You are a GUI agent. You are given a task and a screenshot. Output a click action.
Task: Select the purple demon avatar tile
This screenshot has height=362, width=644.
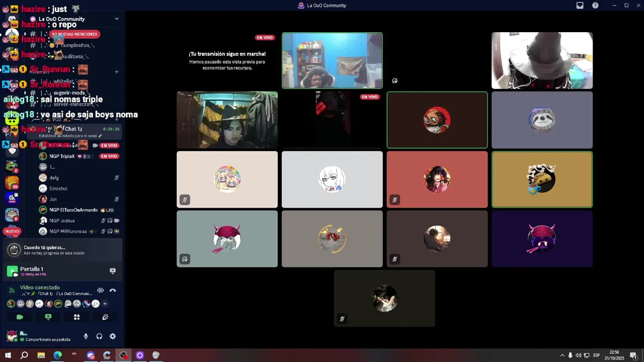pyautogui.click(x=542, y=239)
